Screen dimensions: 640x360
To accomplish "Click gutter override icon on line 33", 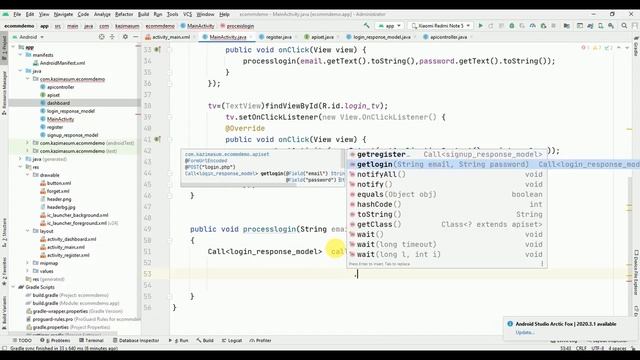I will click(x=157, y=50).
